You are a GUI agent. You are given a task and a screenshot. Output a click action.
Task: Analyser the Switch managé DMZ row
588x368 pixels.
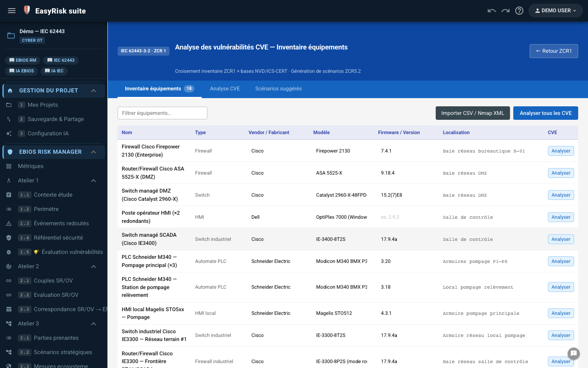(x=561, y=195)
